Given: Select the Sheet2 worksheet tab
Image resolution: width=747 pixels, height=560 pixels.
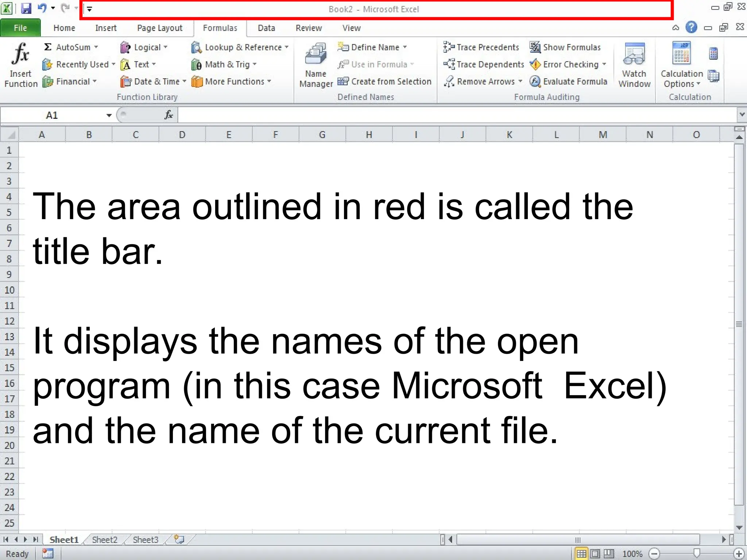Looking at the screenshot, I should [104, 540].
